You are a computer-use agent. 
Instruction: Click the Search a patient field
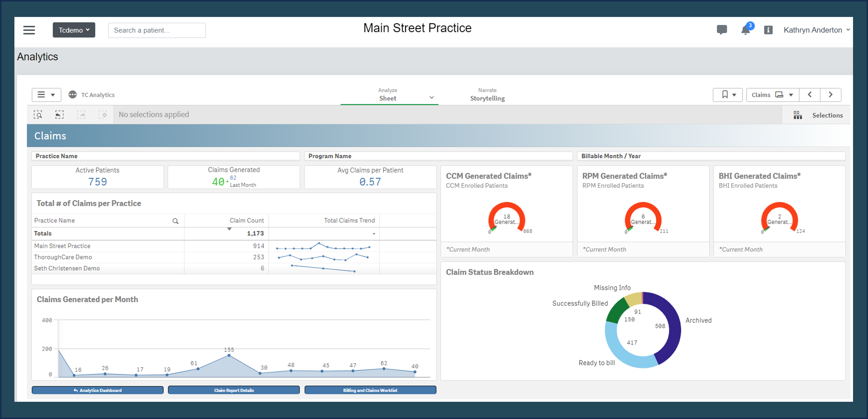[157, 30]
